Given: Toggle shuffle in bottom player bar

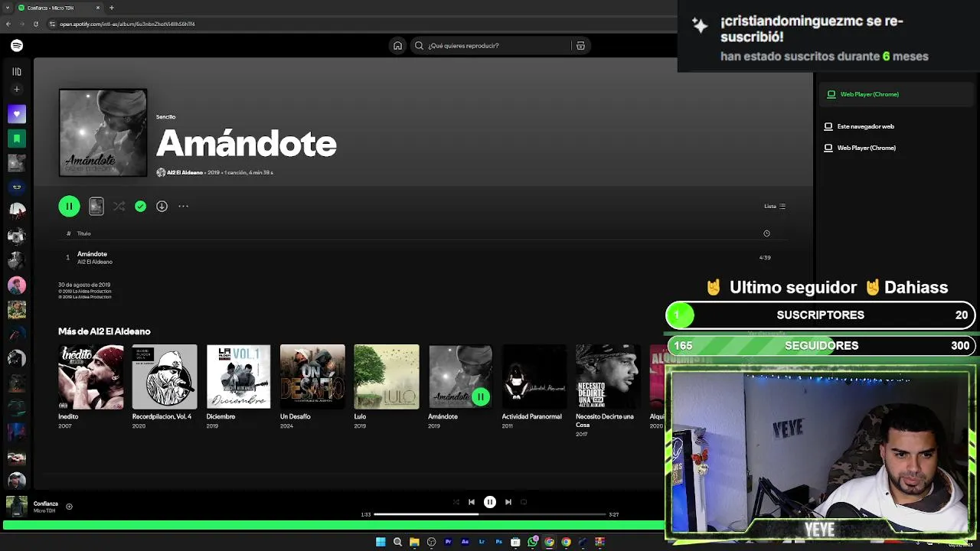Looking at the screenshot, I should [x=456, y=502].
